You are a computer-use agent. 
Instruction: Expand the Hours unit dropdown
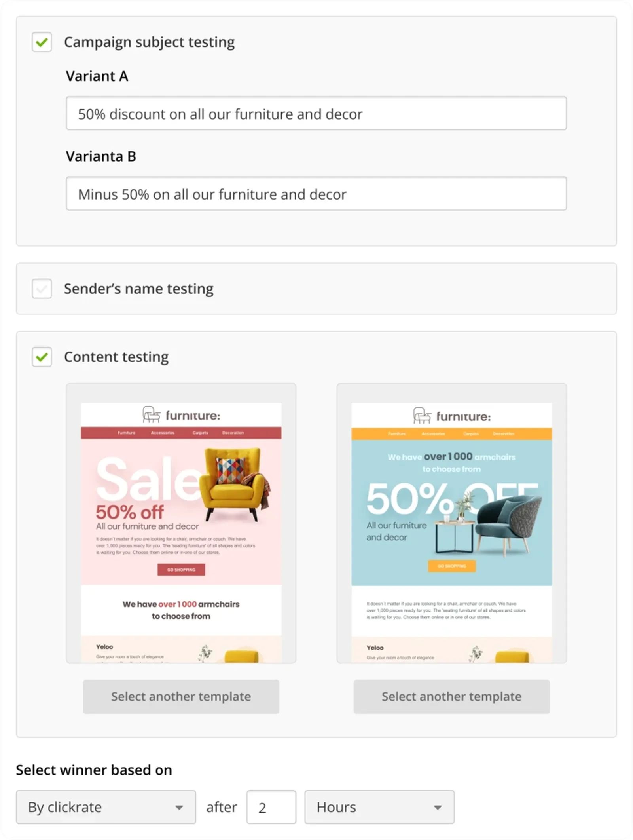[x=379, y=807]
